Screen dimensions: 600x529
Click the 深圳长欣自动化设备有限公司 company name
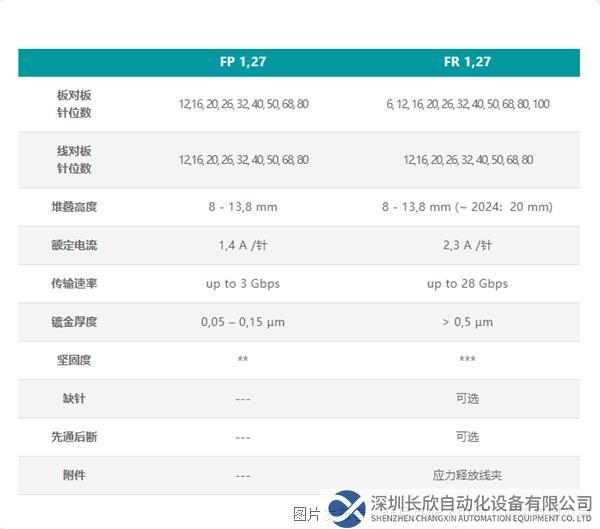[480, 502]
